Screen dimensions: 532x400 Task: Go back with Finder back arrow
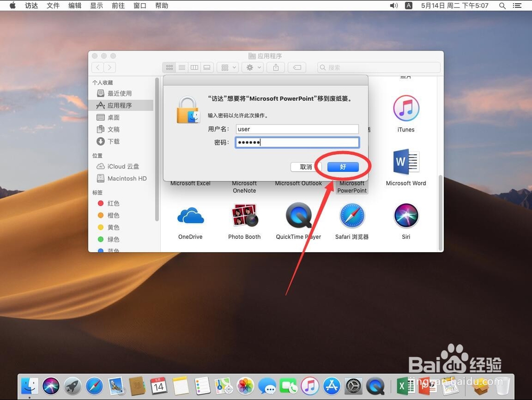click(x=98, y=67)
